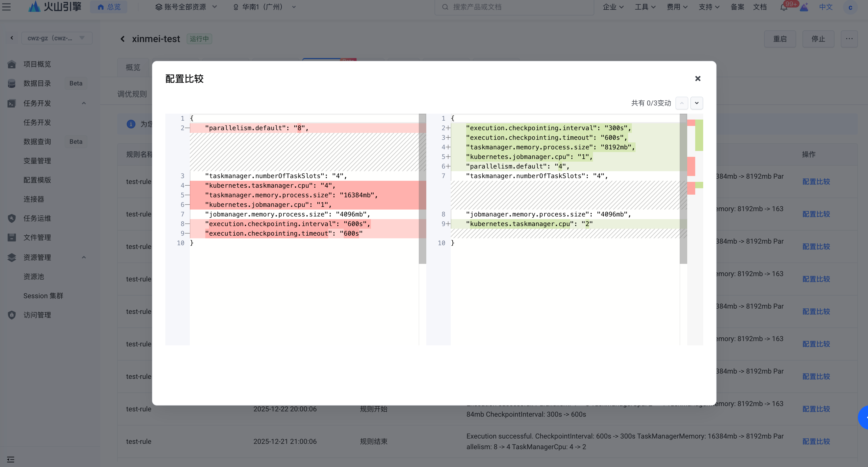This screenshot has width=868, height=467.
Task: Close the 配置比较 dialog
Action: click(x=698, y=79)
